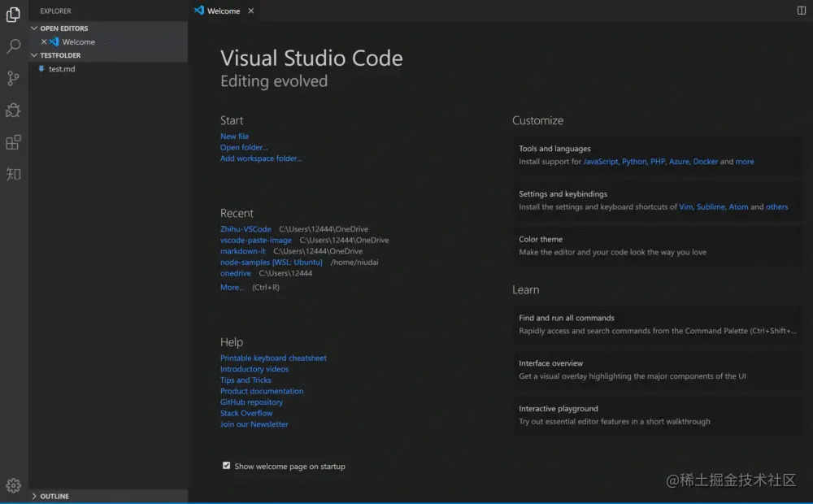Open Tips and Tricks link

[246, 380]
